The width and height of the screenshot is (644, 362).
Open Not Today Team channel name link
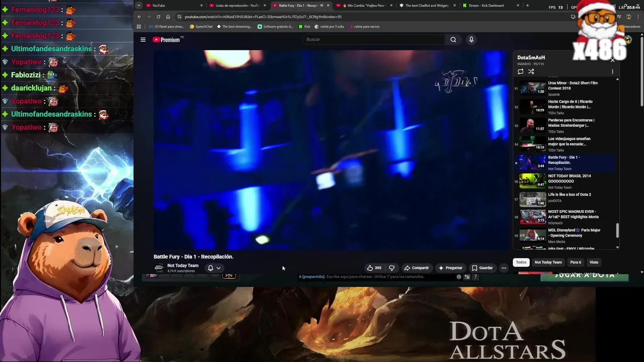[x=183, y=265]
